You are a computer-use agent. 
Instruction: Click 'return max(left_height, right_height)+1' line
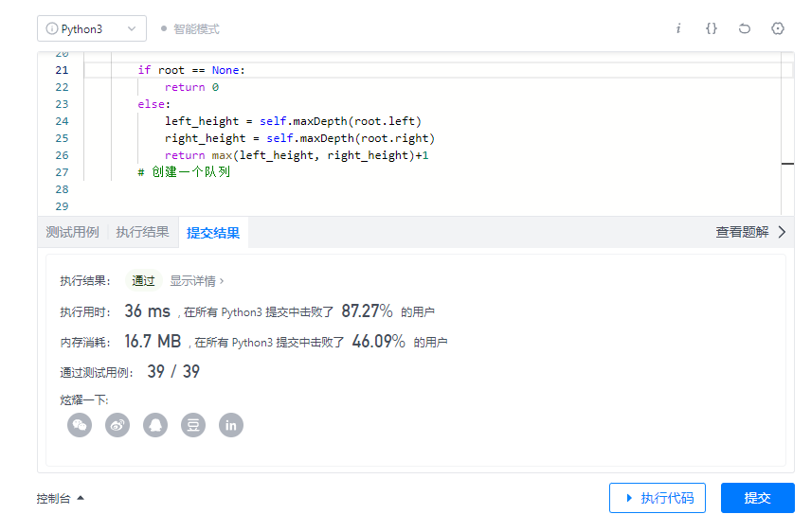[x=297, y=155]
